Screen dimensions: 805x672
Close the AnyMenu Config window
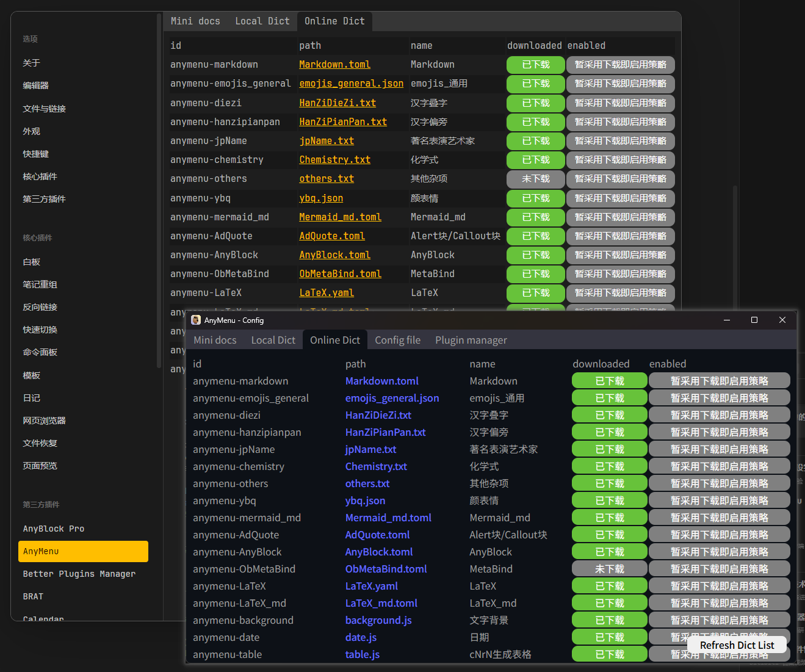[782, 320]
